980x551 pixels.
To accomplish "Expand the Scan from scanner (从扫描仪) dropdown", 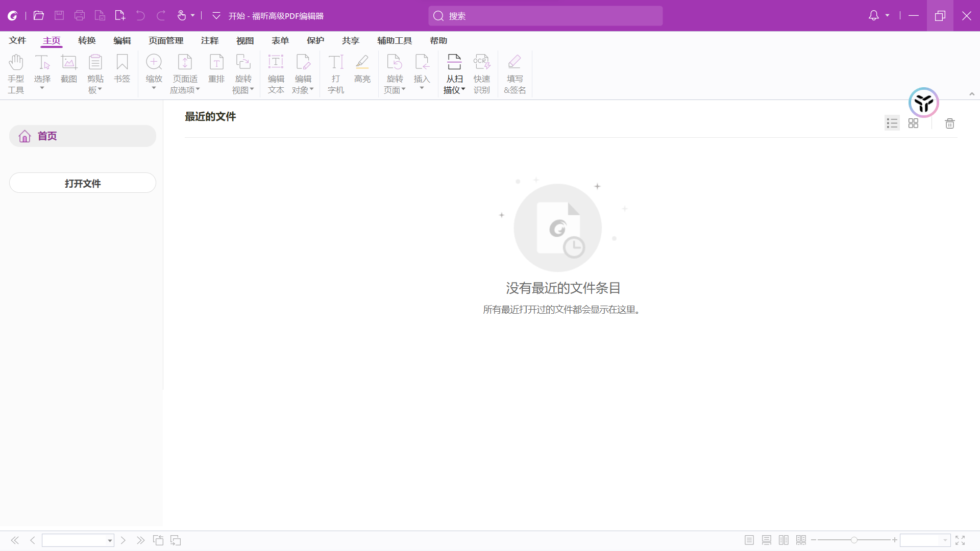I will click(x=463, y=89).
